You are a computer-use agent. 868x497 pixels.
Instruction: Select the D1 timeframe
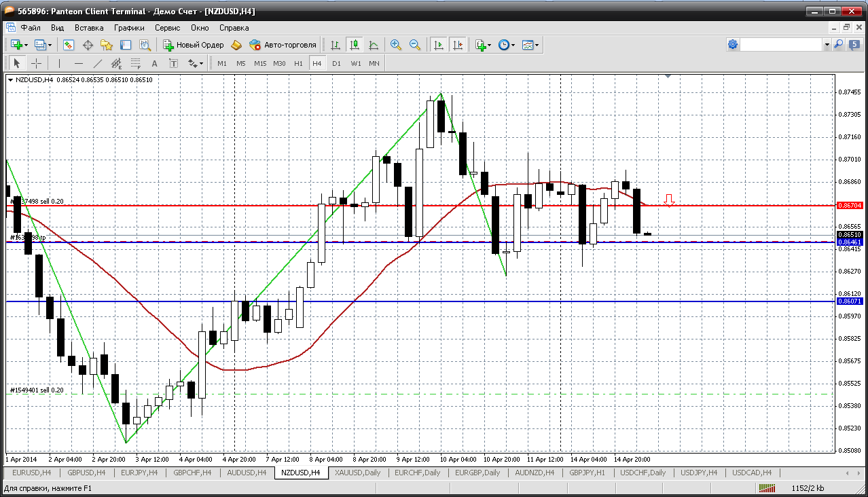tap(336, 63)
